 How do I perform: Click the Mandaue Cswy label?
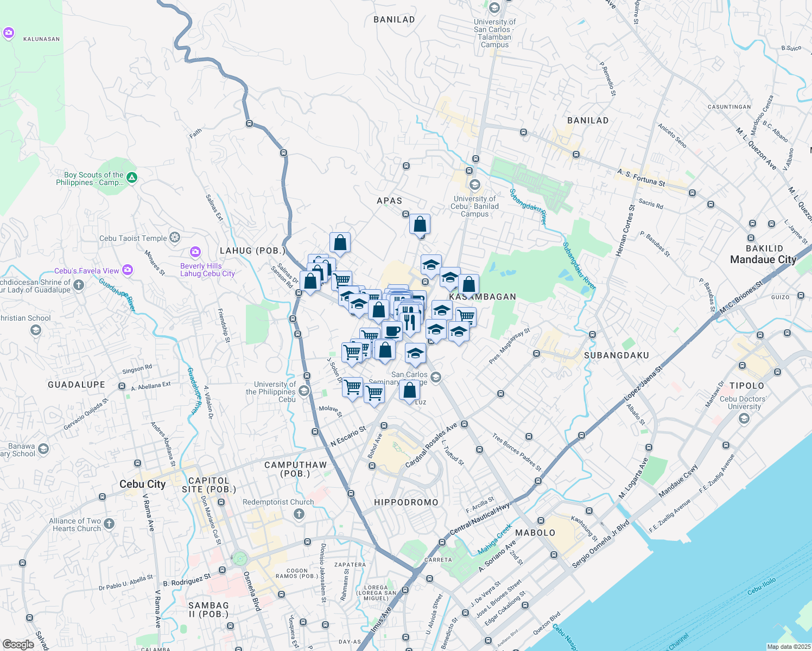coord(678,481)
